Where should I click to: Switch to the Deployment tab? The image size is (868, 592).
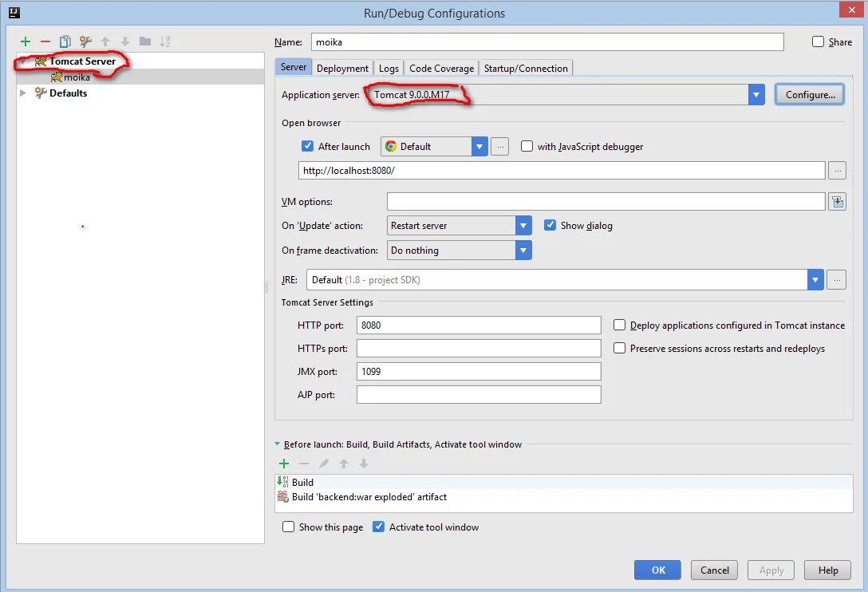pos(342,68)
